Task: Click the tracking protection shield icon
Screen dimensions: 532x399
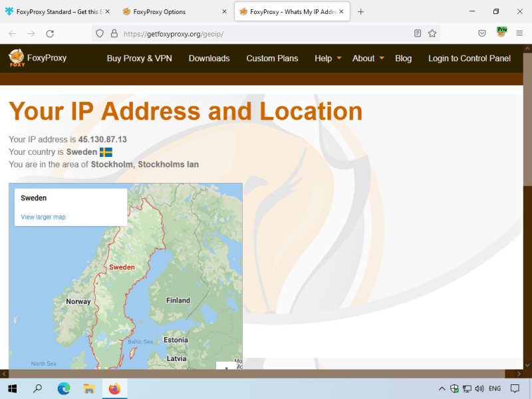Action: click(x=100, y=33)
